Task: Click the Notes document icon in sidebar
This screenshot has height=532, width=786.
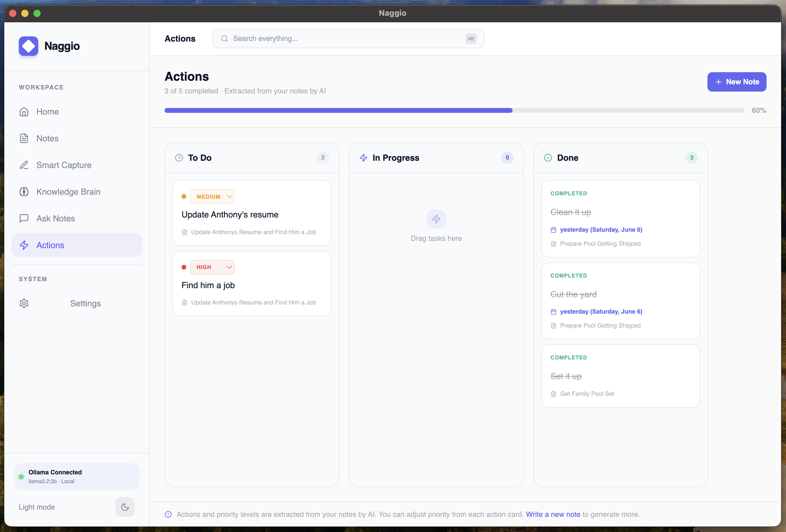Action: [x=24, y=138]
